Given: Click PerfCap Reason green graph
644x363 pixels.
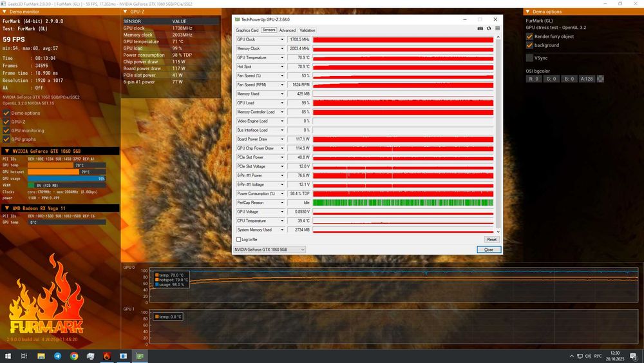Looking at the screenshot, I should point(403,202).
